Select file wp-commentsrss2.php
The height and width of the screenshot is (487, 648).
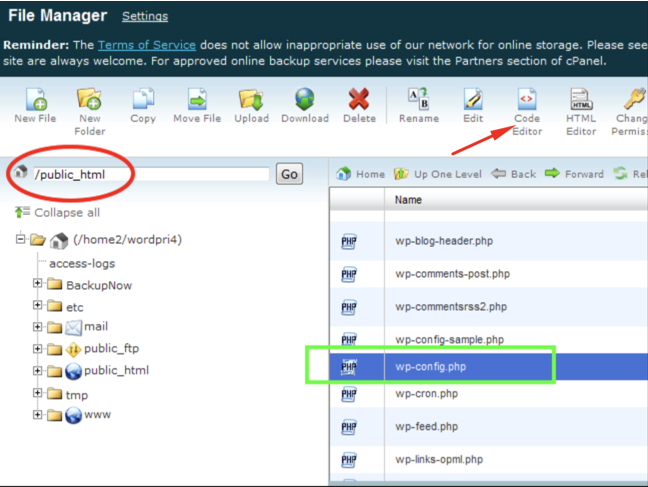click(x=451, y=307)
